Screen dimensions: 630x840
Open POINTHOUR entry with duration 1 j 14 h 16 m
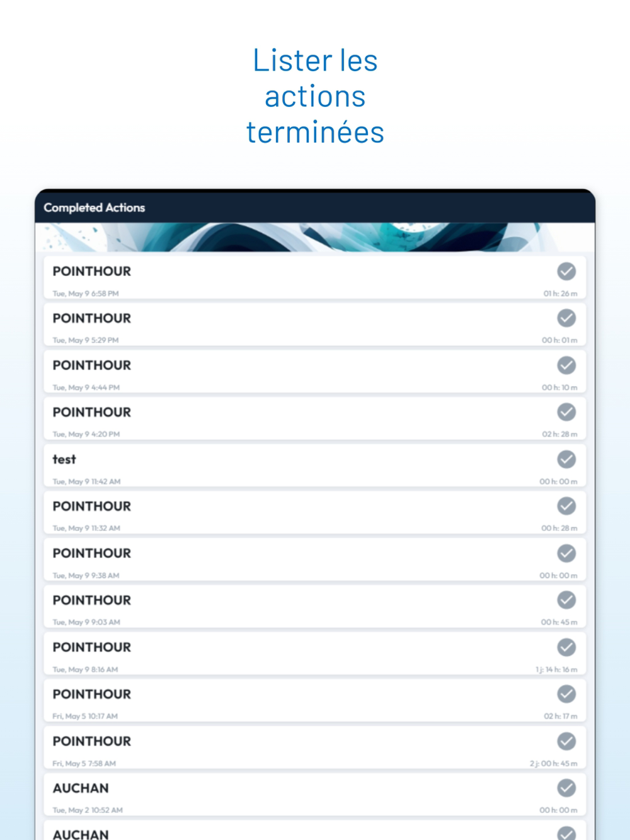click(315, 654)
